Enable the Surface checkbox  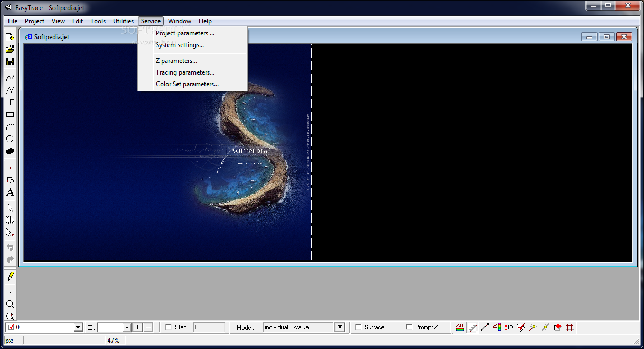tap(358, 327)
